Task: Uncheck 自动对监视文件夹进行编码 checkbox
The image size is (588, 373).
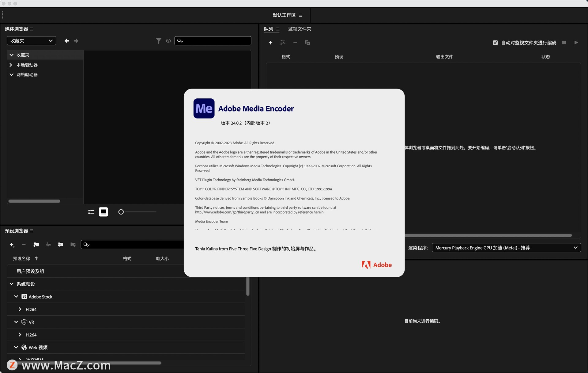Action: [495, 43]
